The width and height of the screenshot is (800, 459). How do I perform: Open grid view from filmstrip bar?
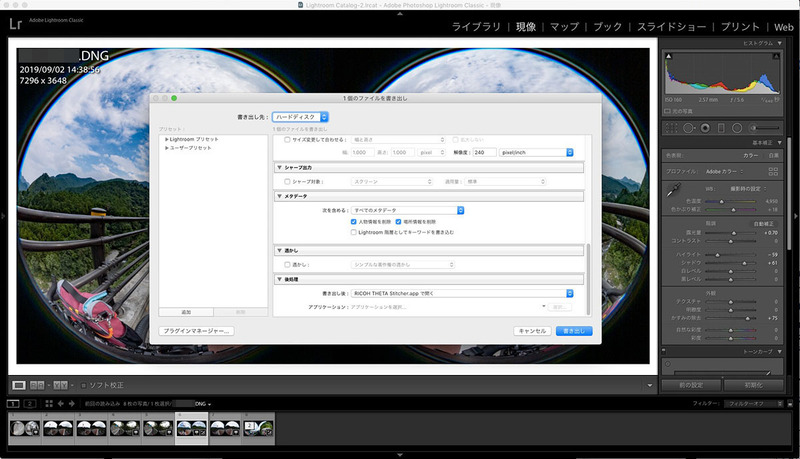49,403
